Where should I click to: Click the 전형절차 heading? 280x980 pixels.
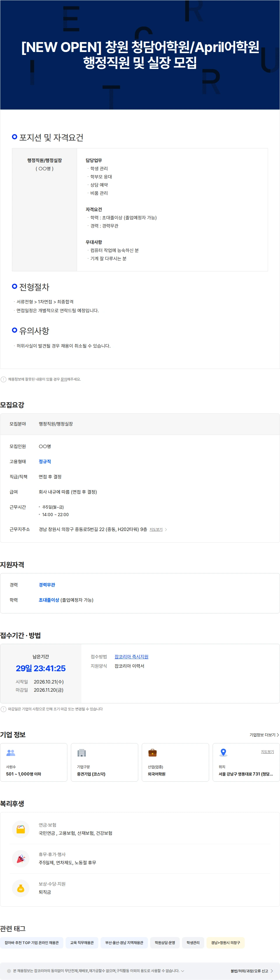tap(34, 287)
